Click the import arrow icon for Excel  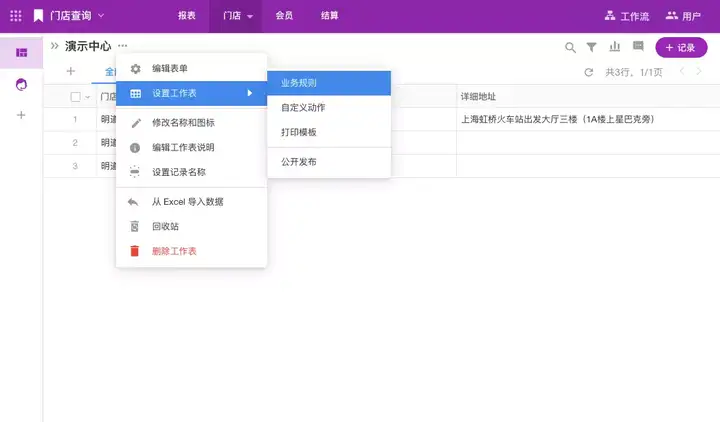click(x=133, y=202)
